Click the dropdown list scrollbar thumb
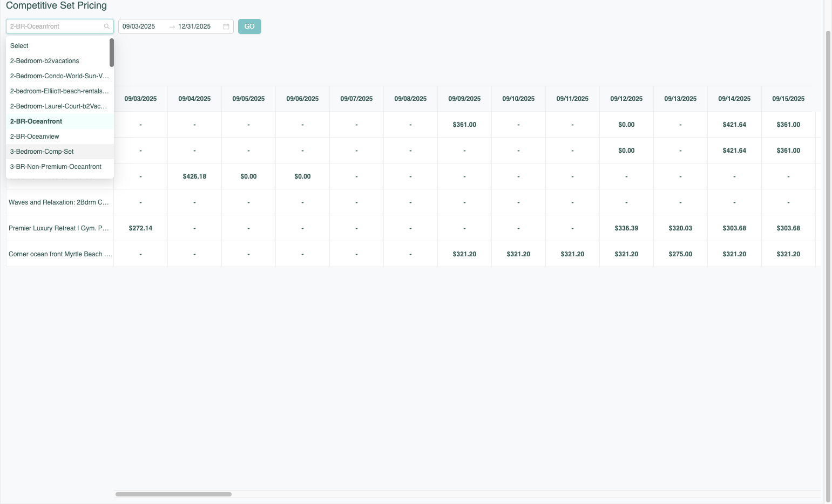The image size is (832, 504). [112, 52]
